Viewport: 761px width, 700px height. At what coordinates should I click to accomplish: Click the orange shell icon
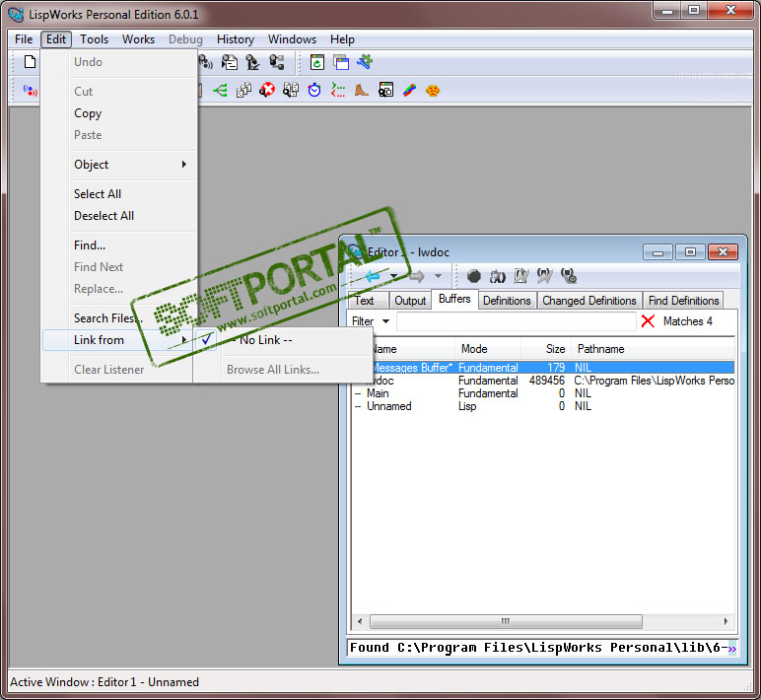coord(433,91)
